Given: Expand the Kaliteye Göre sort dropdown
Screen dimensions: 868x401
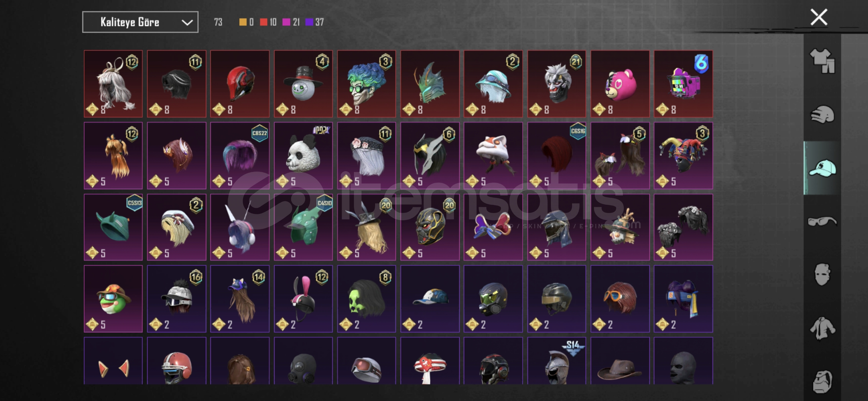Looking at the screenshot, I should click(140, 22).
